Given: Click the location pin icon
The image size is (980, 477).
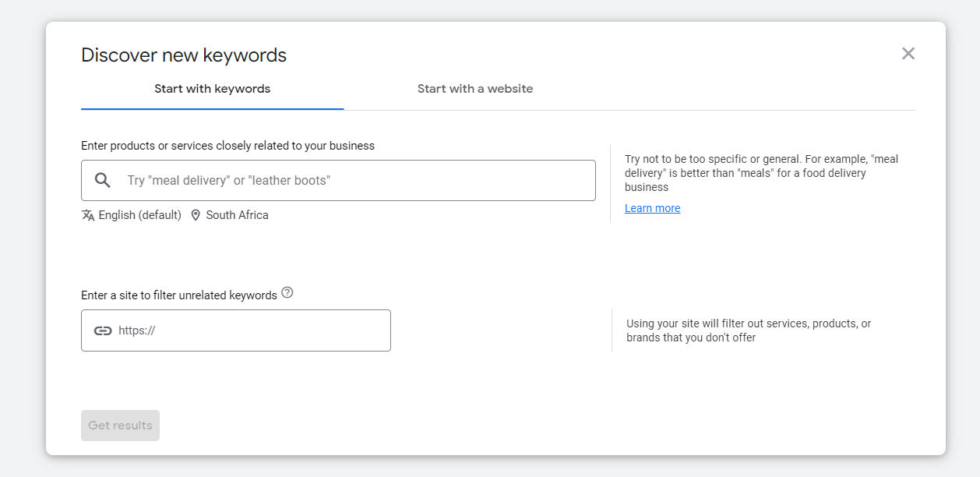Looking at the screenshot, I should click(x=196, y=215).
